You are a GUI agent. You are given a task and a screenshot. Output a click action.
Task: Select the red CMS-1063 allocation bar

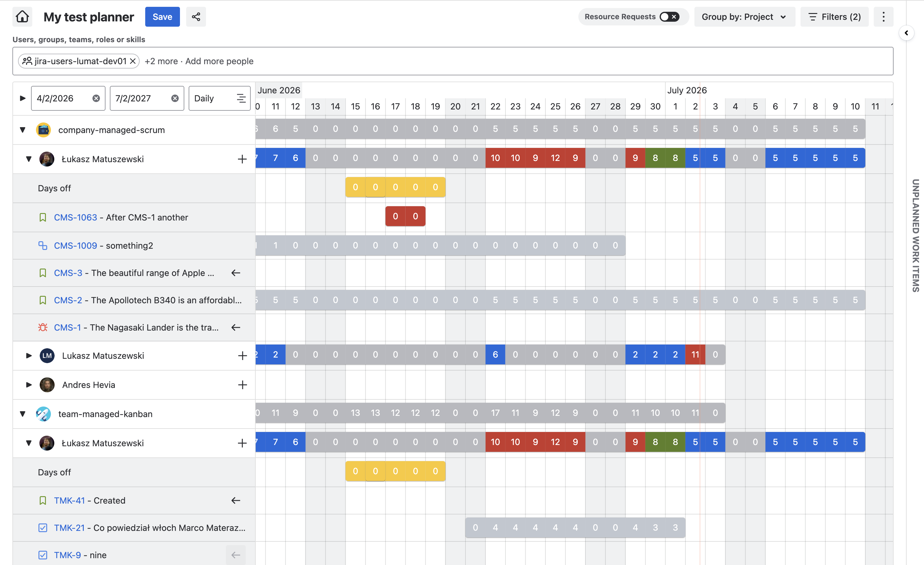pos(406,216)
